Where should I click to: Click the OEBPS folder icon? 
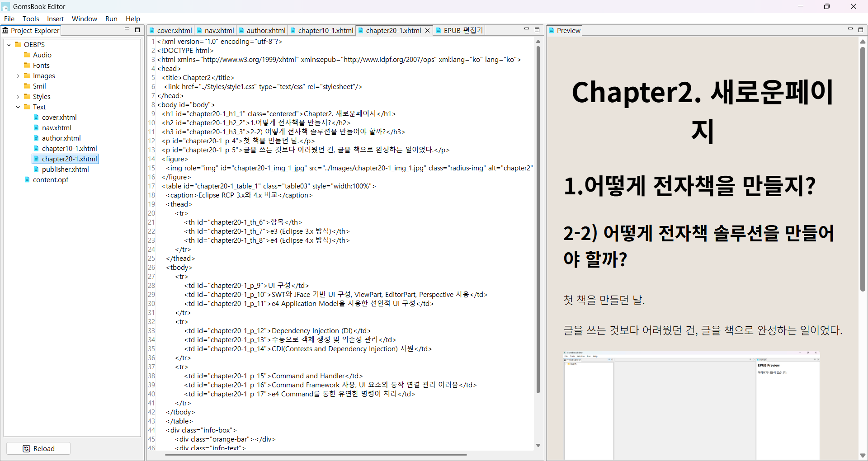pyautogui.click(x=18, y=44)
